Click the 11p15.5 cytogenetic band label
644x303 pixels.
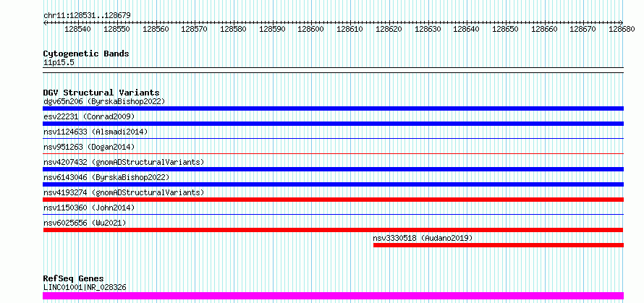pyautogui.click(x=59, y=62)
